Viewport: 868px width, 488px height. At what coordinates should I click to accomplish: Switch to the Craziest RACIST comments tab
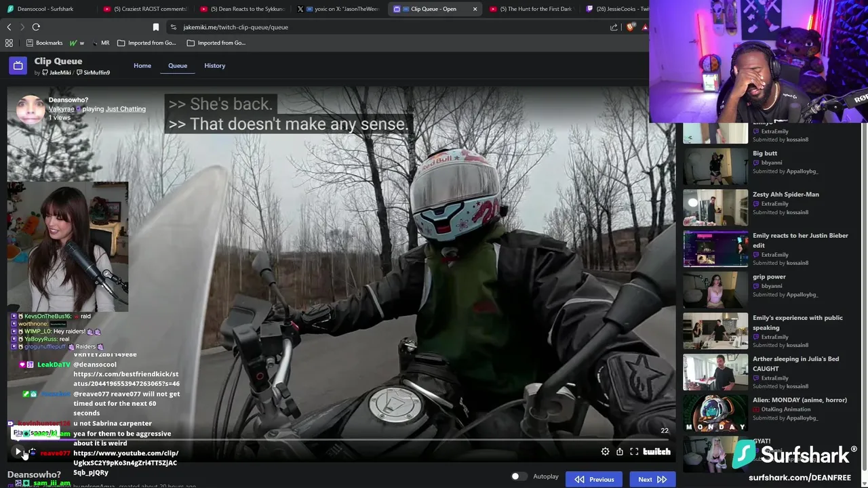pos(145,9)
